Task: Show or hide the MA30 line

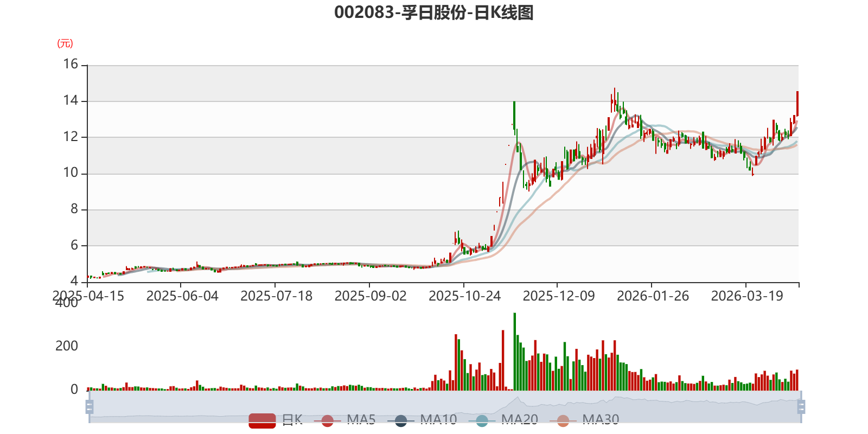Action: click(584, 420)
